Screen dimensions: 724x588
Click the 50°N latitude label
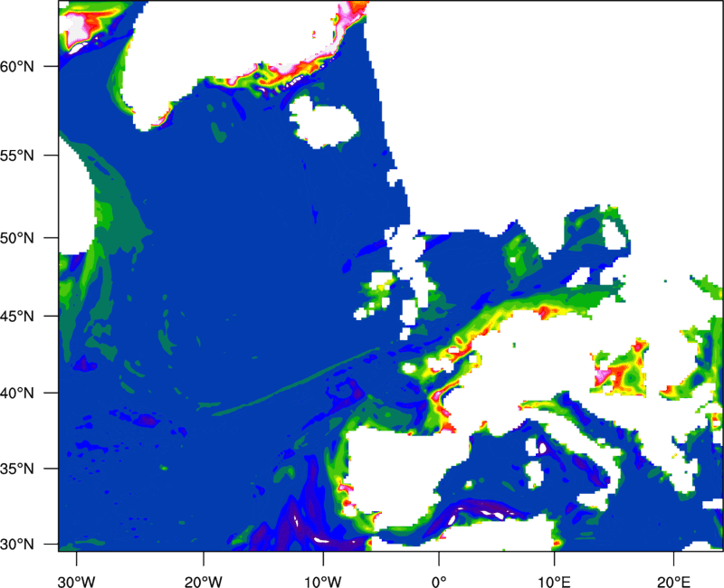(17, 238)
